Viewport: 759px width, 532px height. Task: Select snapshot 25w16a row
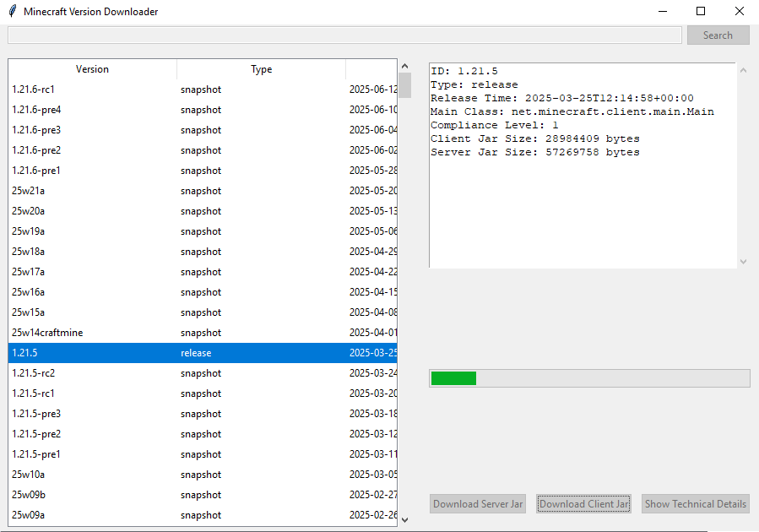pos(203,292)
